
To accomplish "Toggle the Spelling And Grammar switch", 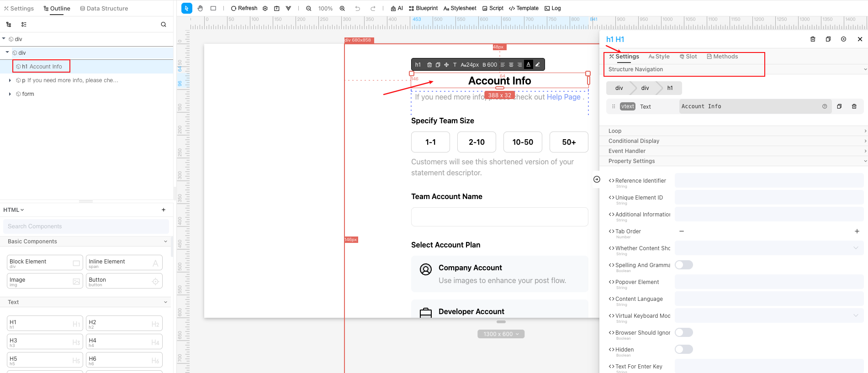I will point(683,265).
